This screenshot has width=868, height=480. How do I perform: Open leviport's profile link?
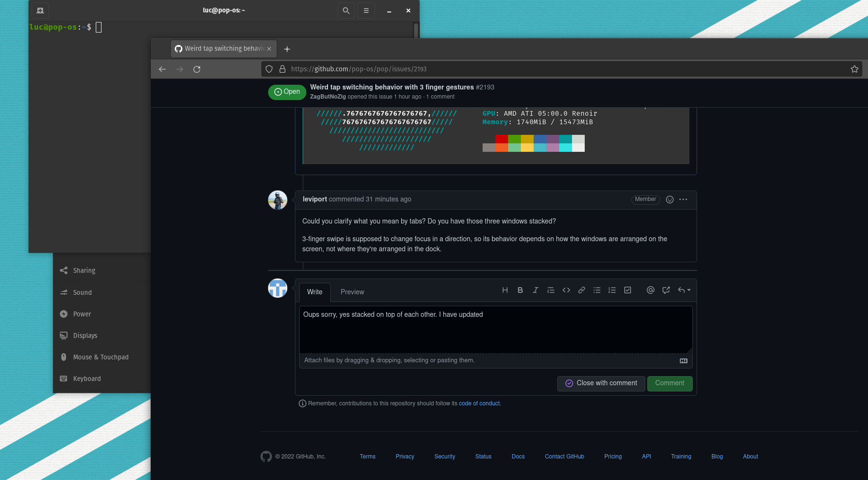[x=315, y=199]
